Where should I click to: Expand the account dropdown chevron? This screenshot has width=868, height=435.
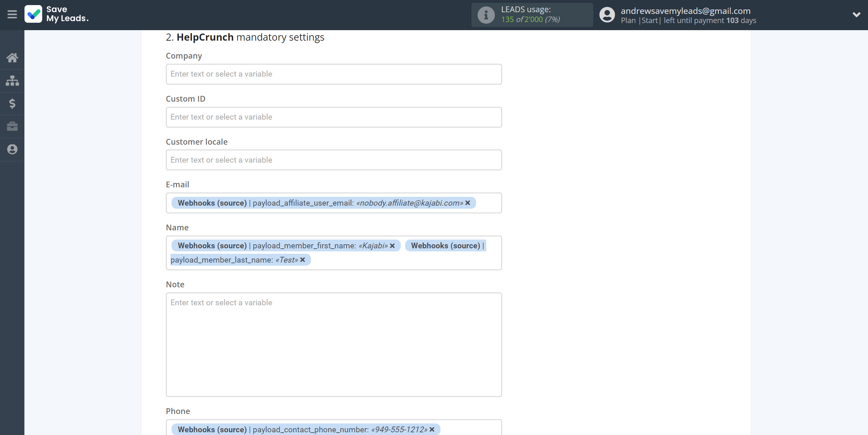pos(856,15)
